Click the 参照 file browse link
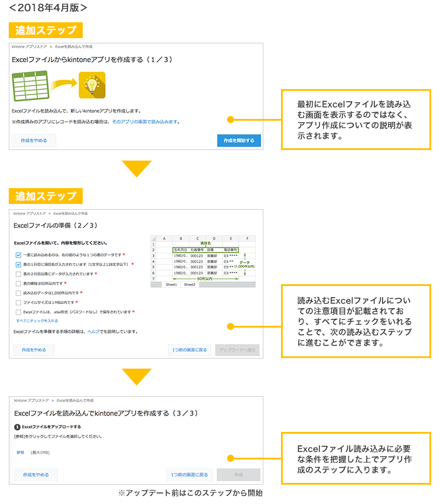The width and height of the screenshot is (440, 504). click(21, 452)
